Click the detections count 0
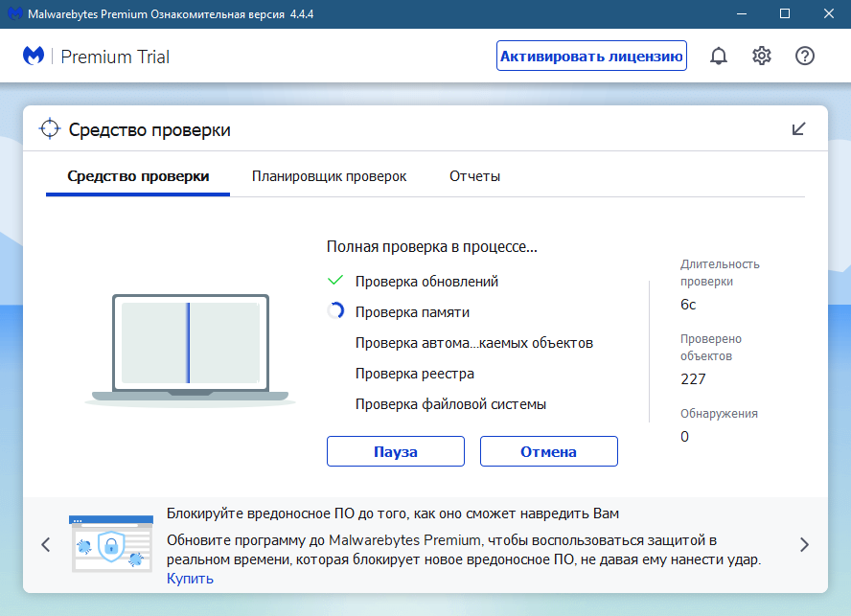The width and height of the screenshot is (851, 616). [x=685, y=436]
